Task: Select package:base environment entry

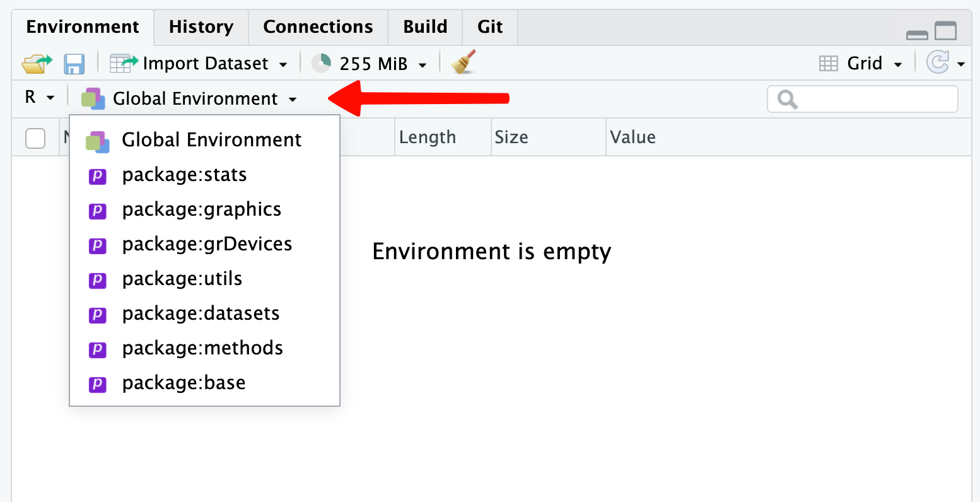Action: (x=184, y=383)
